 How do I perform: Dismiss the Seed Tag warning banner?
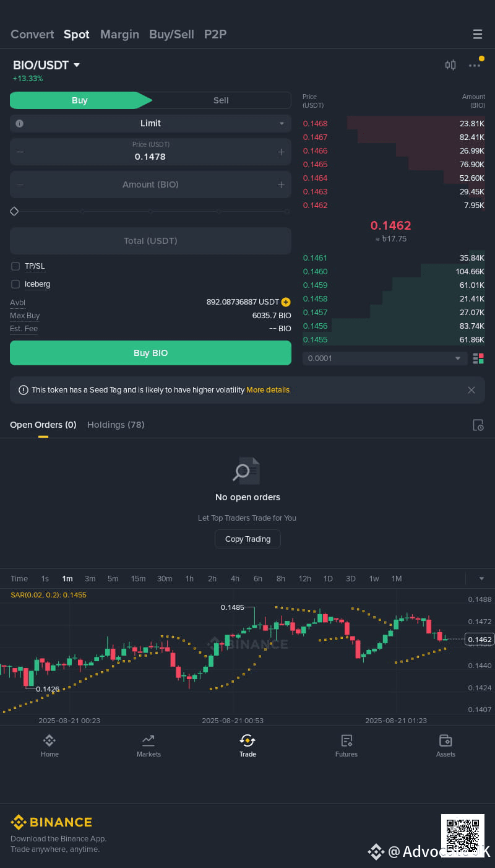[x=471, y=390]
